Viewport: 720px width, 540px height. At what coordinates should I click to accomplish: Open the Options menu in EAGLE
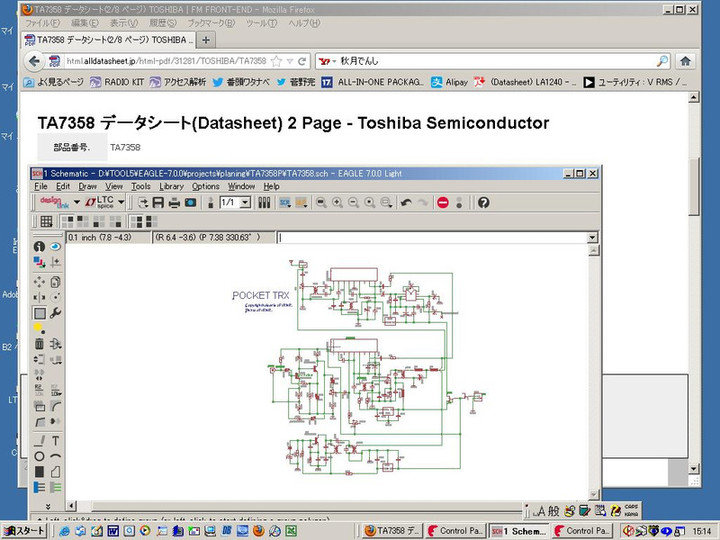pyautogui.click(x=205, y=186)
